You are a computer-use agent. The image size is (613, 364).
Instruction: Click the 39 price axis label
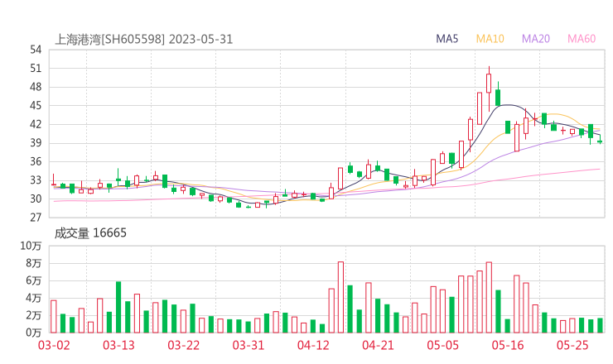click(36, 143)
